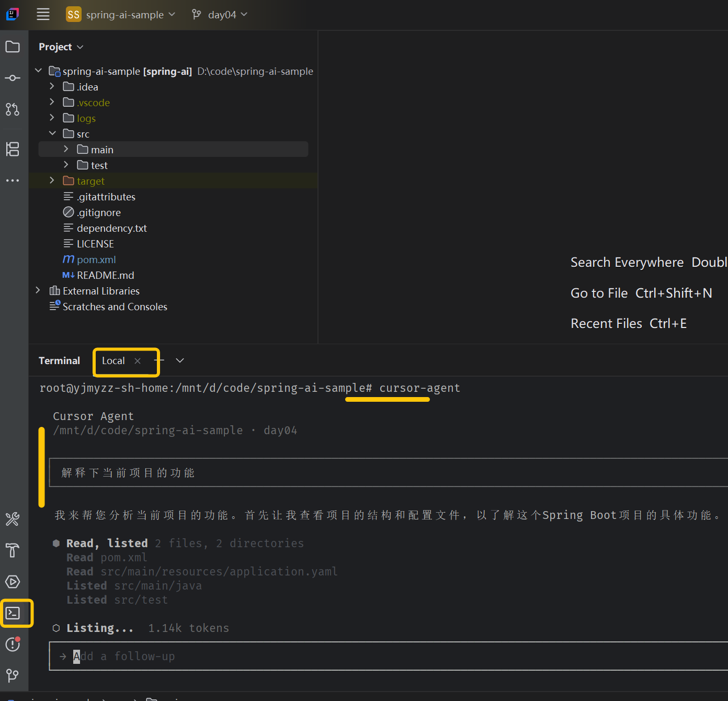The height and width of the screenshot is (701, 728).
Task: Close the Local terminal tab
Action: coord(138,360)
